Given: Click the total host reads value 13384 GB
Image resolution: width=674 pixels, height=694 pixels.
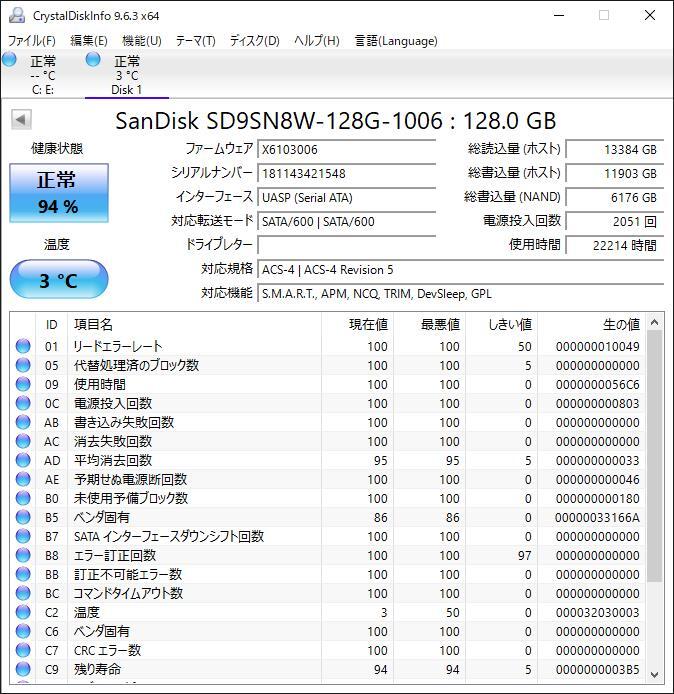Looking at the screenshot, I should click(x=615, y=150).
